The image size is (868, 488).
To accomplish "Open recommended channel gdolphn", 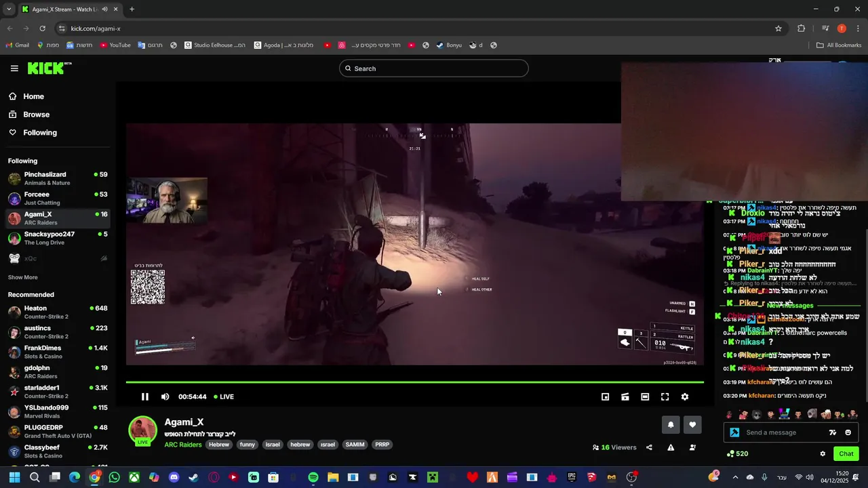I will [x=58, y=372].
